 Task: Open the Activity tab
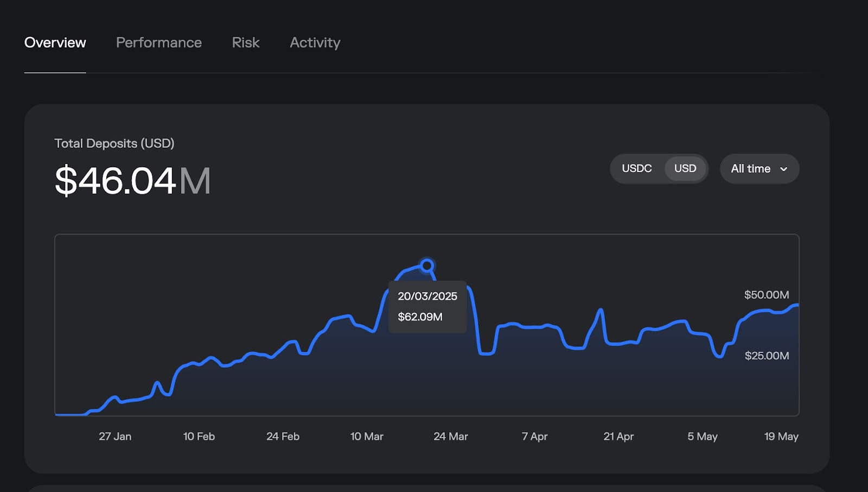pos(315,43)
